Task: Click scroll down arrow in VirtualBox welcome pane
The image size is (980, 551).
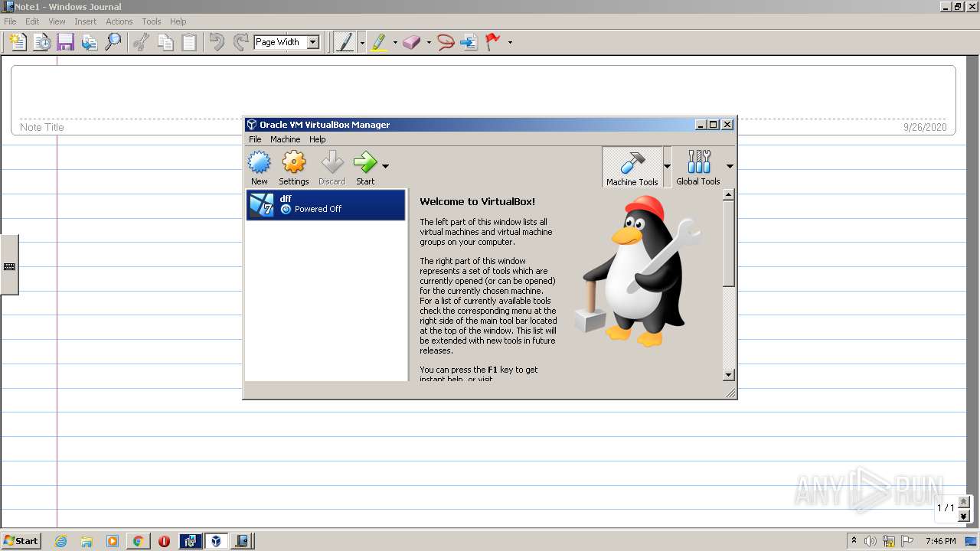Action: coord(729,375)
